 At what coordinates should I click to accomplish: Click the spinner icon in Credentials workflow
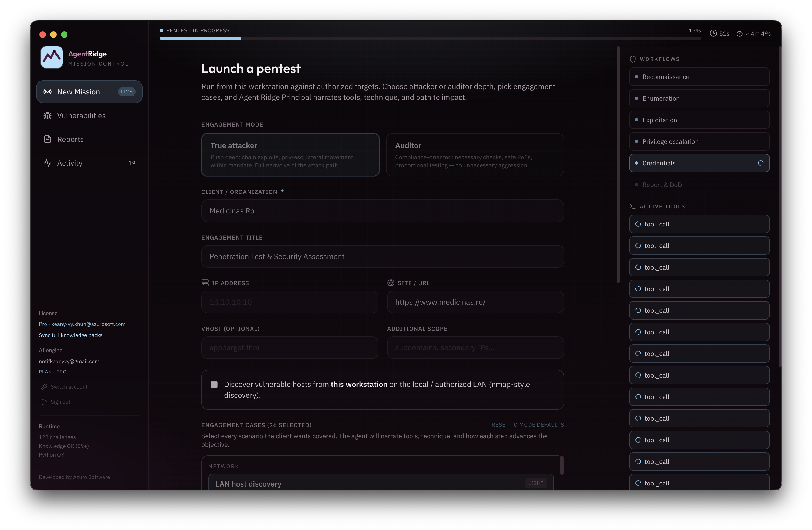pos(760,163)
